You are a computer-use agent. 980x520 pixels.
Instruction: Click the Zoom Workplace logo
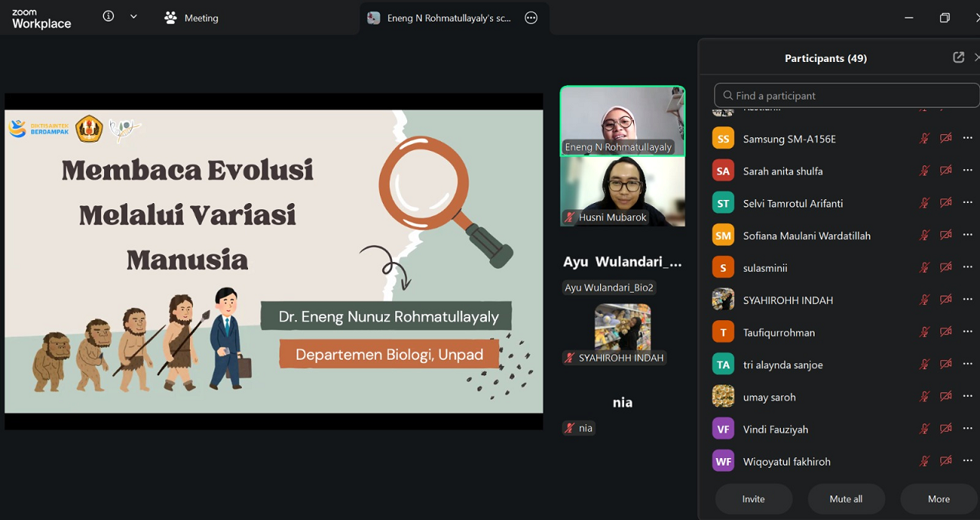42,18
